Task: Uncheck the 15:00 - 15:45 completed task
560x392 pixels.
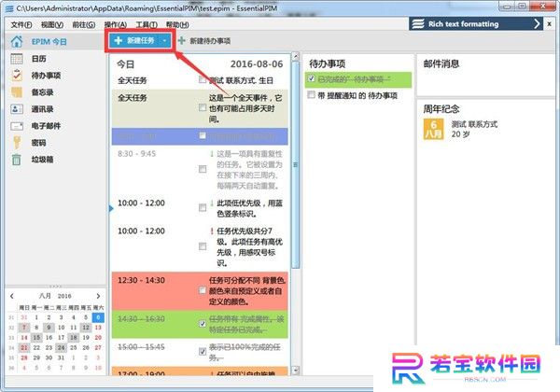Action: (x=203, y=352)
